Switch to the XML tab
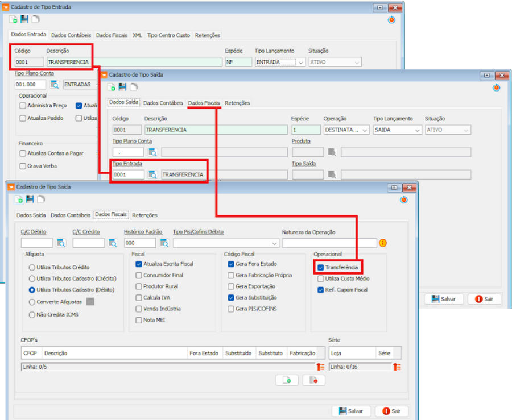Viewport: 512px width, 420px height. pyautogui.click(x=137, y=35)
